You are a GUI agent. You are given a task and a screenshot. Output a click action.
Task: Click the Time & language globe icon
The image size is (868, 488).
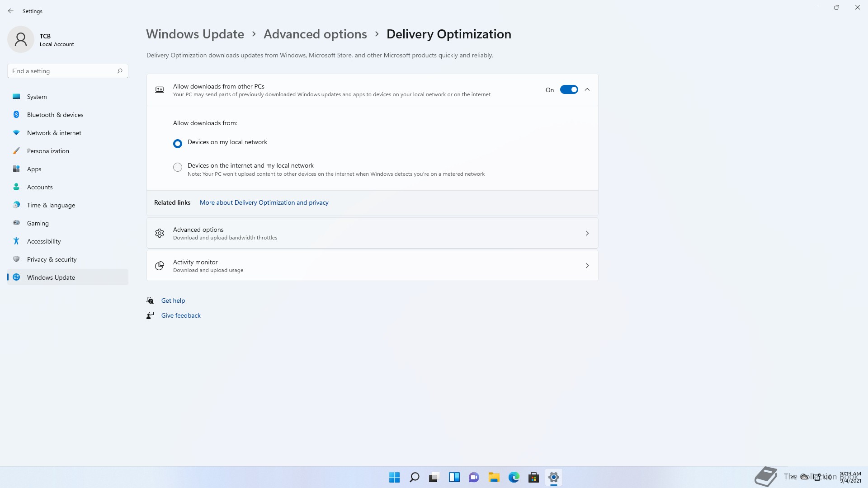pyautogui.click(x=16, y=205)
